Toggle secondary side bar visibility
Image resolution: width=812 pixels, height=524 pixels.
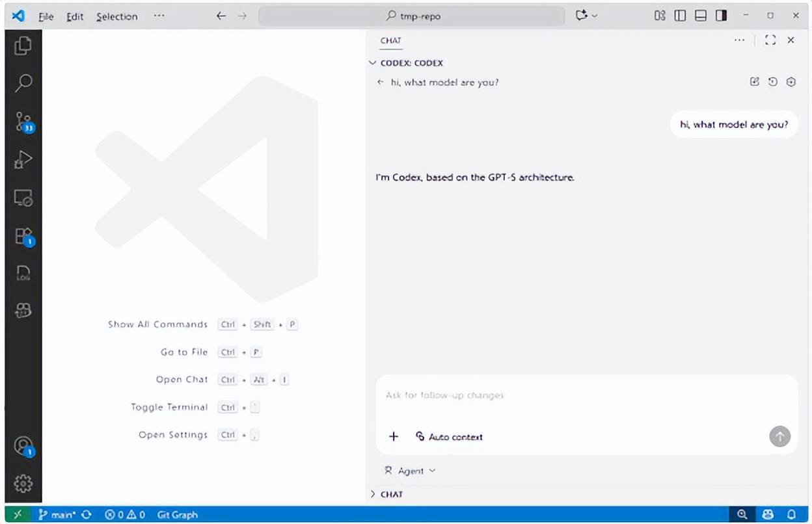click(x=721, y=16)
